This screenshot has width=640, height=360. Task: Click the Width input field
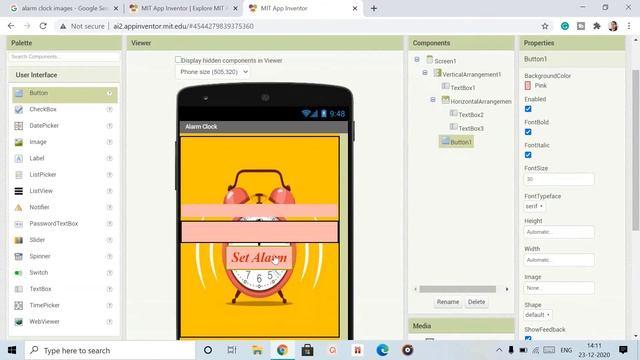point(559,260)
